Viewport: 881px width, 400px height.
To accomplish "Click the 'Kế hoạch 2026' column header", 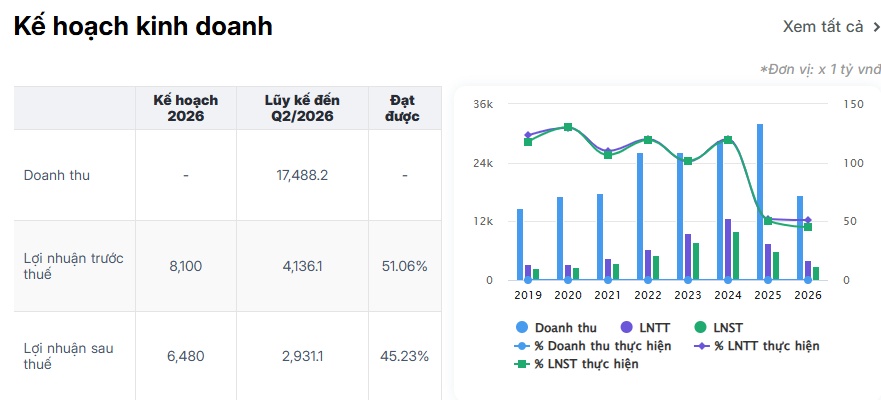I will (185, 108).
